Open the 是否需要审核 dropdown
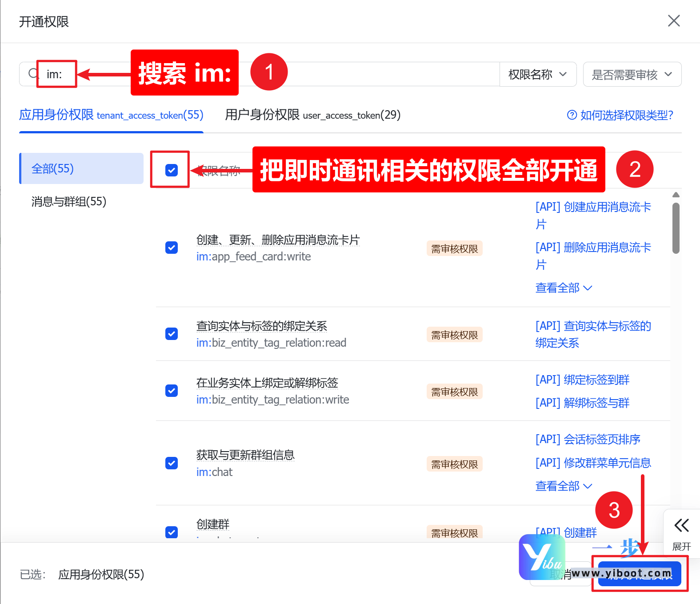 (632, 74)
